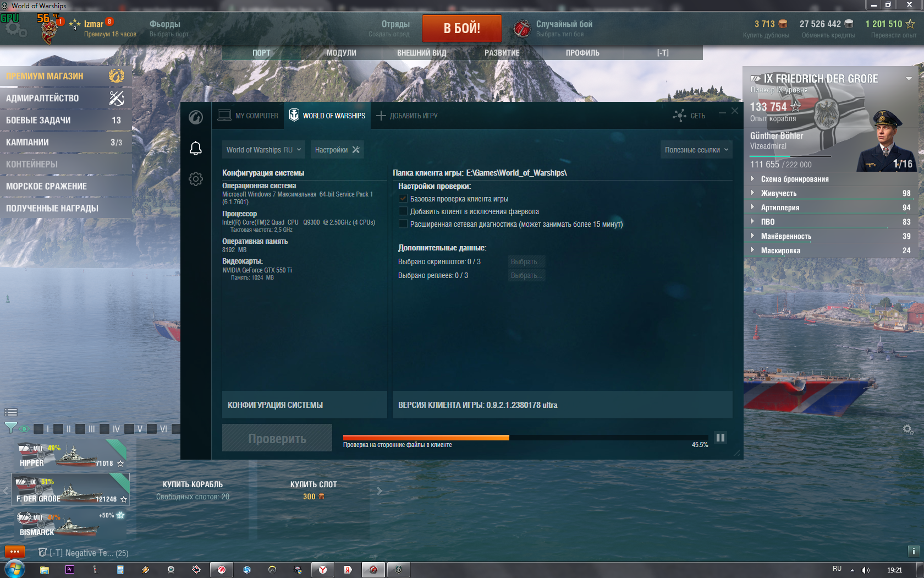
Task: Toggle tier III filter checkbox
Action: (x=80, y=429)
